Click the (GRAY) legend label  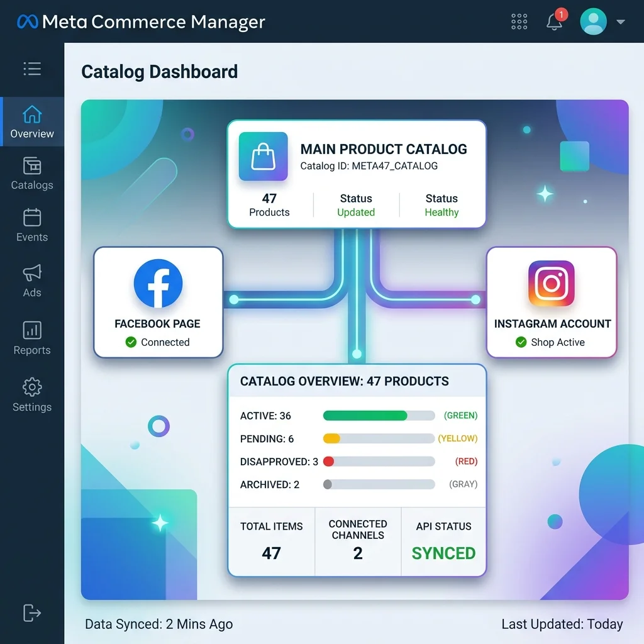464,485
